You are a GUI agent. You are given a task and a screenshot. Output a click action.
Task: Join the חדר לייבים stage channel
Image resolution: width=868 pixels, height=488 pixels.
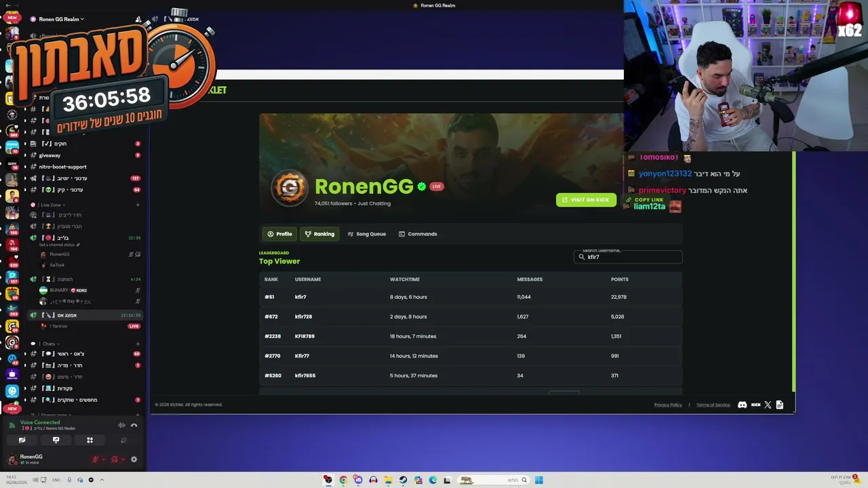pyautogui.click(x=85, y=215)
